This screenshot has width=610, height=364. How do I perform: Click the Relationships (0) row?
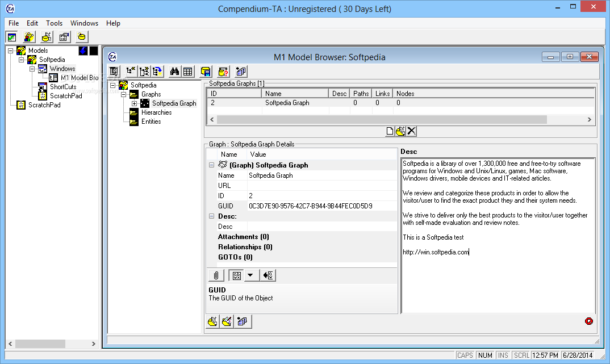click(x=307, y=247)
